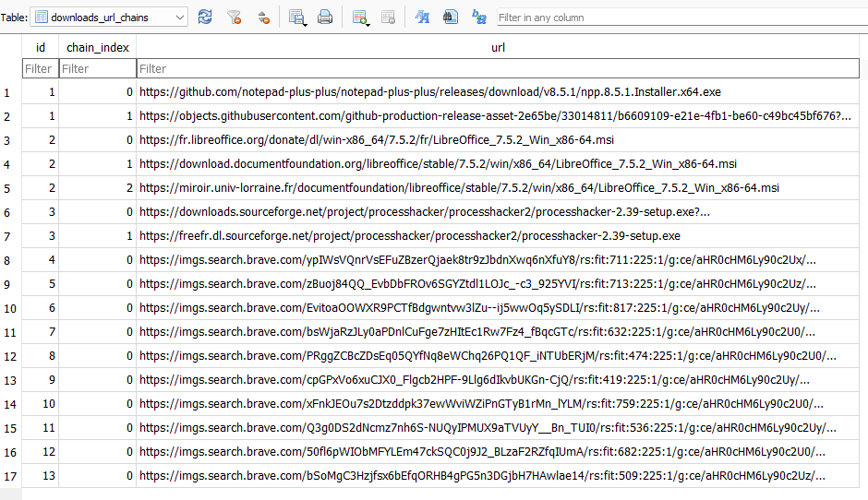Select the fr.libreoffice.org donate URL cell
Screen dimensions: 868x500
(x=498, y=140)
